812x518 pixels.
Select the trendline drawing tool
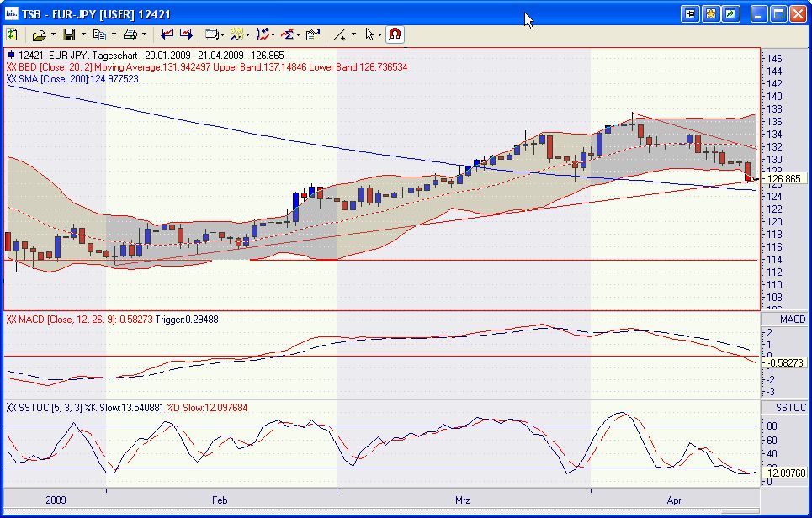(341, 34)
